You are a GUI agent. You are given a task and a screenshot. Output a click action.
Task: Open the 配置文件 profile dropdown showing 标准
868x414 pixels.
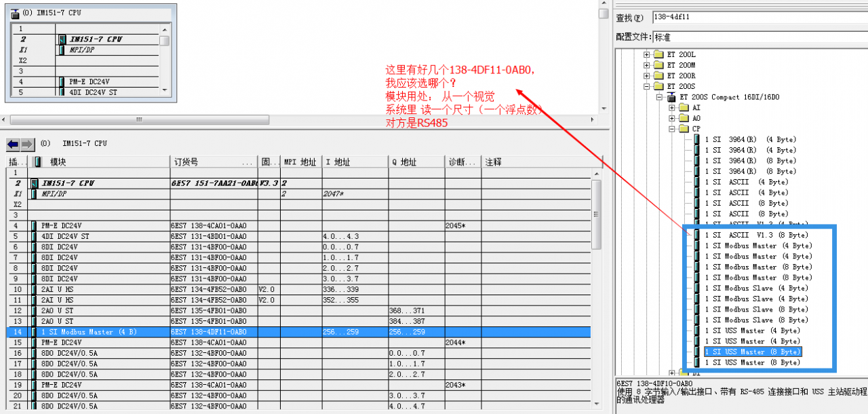[759, 37]
